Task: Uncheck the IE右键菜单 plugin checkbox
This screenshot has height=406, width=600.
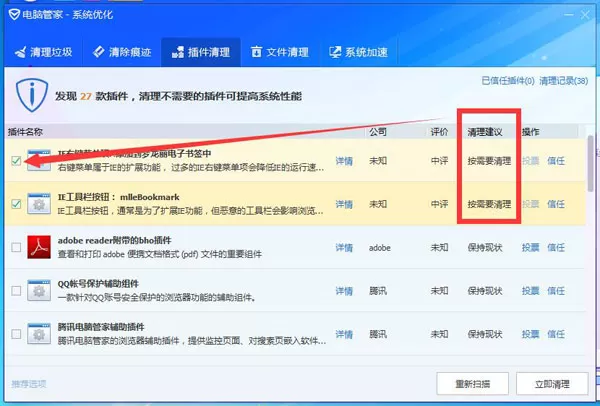Action: point(16,161)
